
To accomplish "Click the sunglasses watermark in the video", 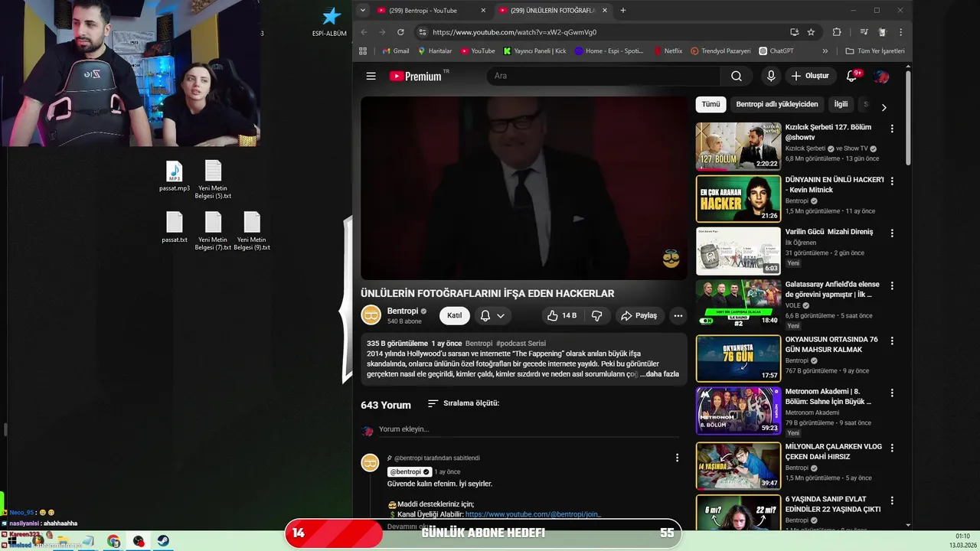I will [x=671, y=258].
